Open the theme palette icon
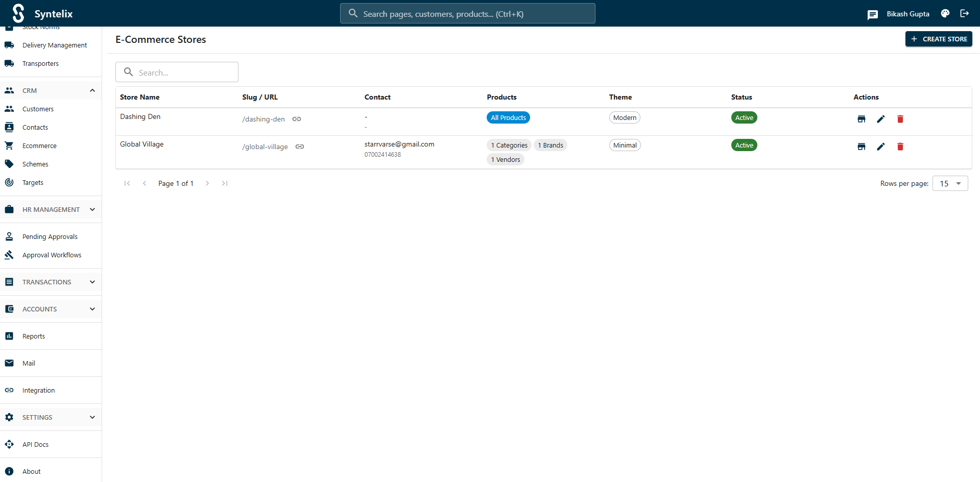The image size is (980, 482). point(945,14)
